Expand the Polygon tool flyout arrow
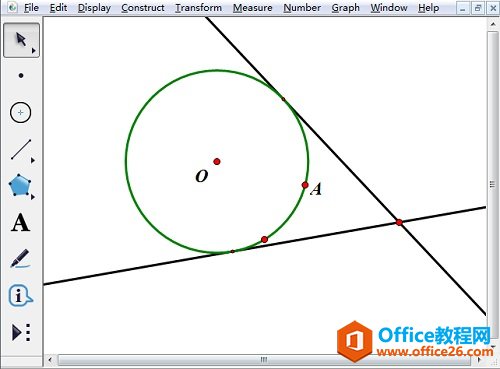 [33, 197]
